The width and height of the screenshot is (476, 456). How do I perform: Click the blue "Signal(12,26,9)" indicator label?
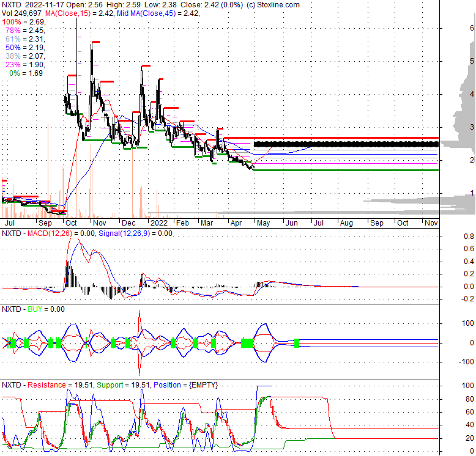[124, 234]
